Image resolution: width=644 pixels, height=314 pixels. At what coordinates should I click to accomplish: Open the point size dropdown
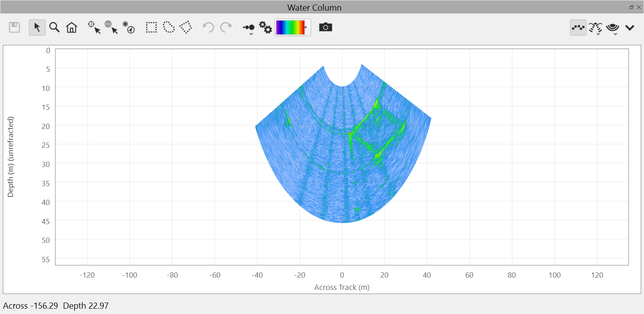click(x=249, y=28)
